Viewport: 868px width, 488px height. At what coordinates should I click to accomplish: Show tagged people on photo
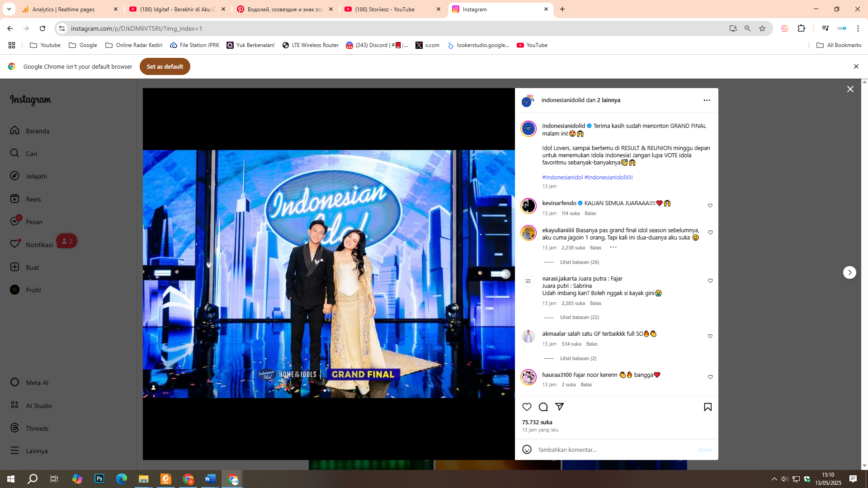(x=153, y=388)
